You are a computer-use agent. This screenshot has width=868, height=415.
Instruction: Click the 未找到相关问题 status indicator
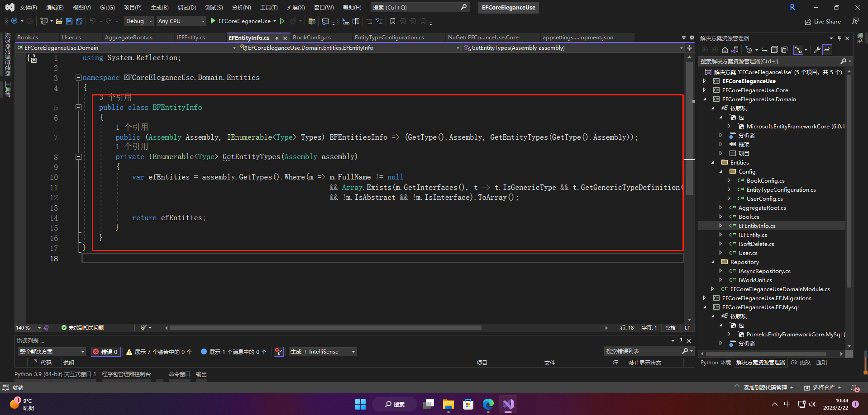click(82, 328)
